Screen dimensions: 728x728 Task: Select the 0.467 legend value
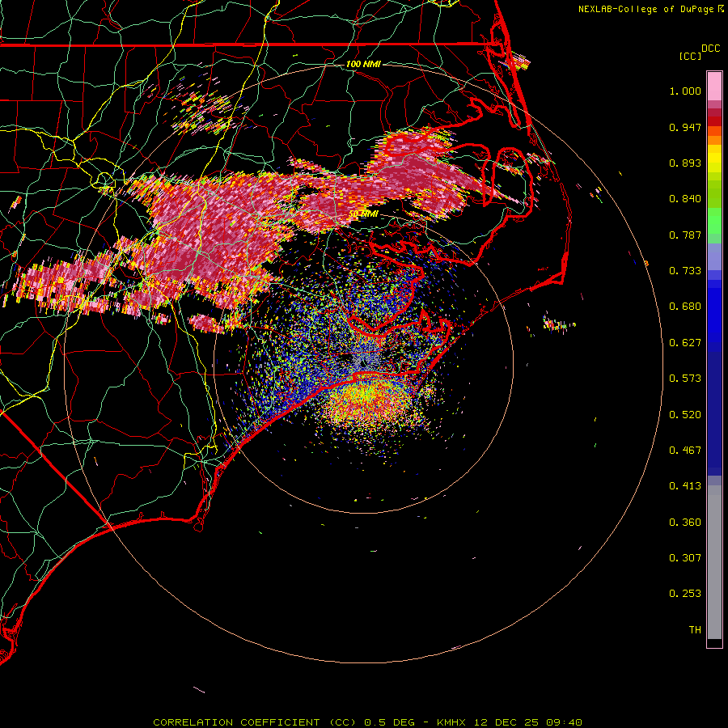[x=685, y=451]
